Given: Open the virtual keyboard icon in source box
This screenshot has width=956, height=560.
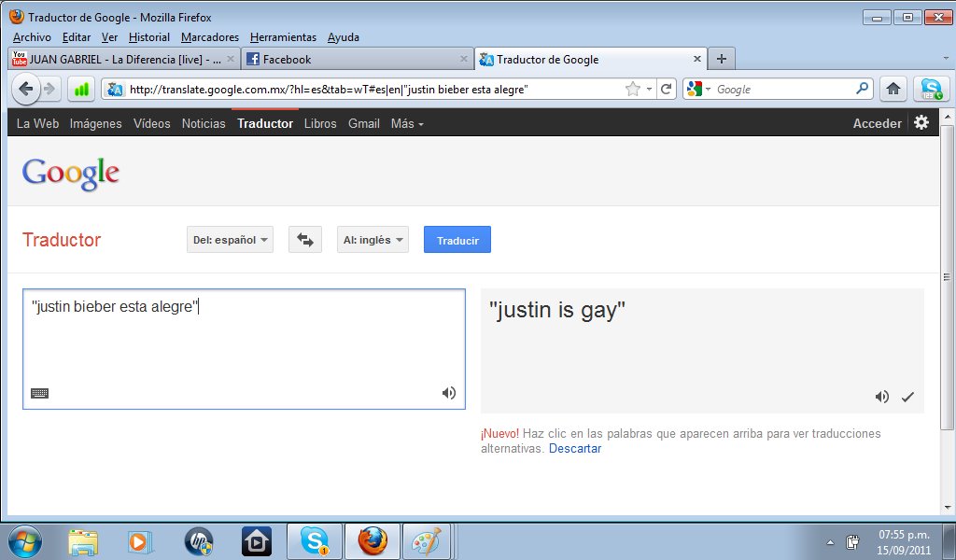Looking at the screenshot, I should pos(39,393).
